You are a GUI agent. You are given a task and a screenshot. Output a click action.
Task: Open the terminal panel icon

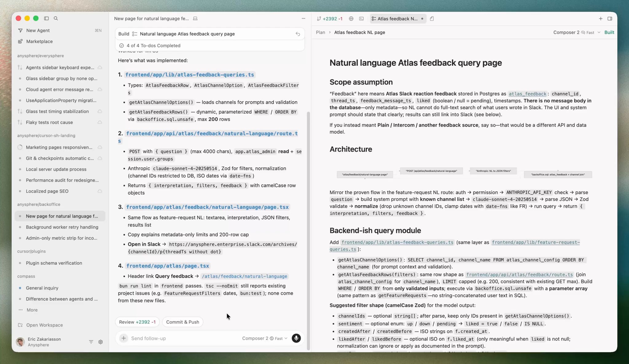tap(361, 19)
